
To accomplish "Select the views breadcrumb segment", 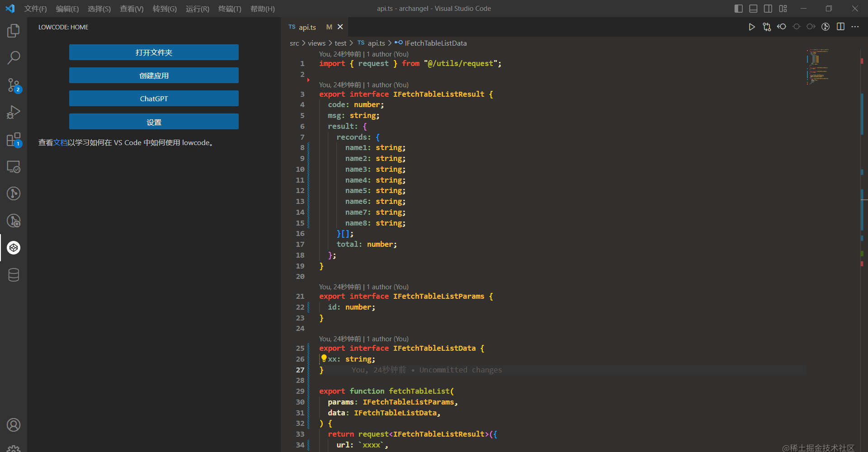I will click(x=316, y=43).
